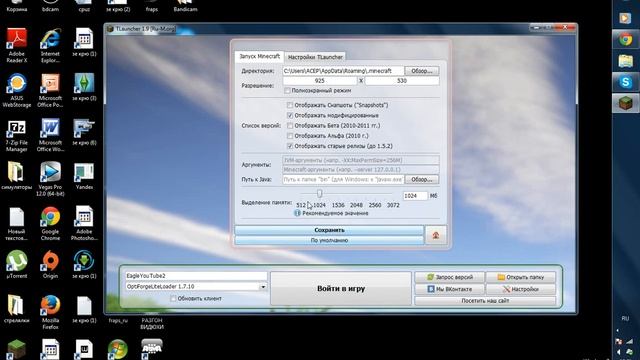Screen dimensions: 640x360
Task: Select the РАЗГОН ВИДЮХИ desktop item
Action: click(x=152, y=324)
